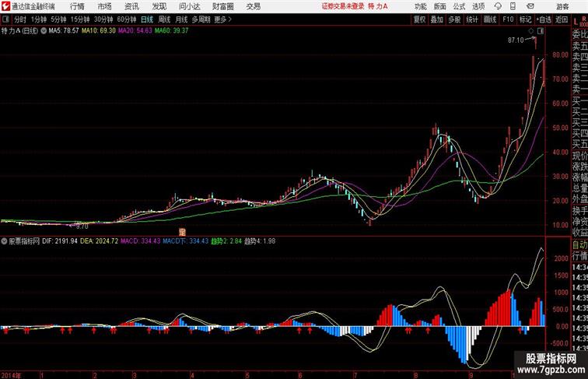Image resolution: width=588 pixels, height=379 pixels.
Task: Click the 股票指标网 indicator name
Action: click(24, 241)
